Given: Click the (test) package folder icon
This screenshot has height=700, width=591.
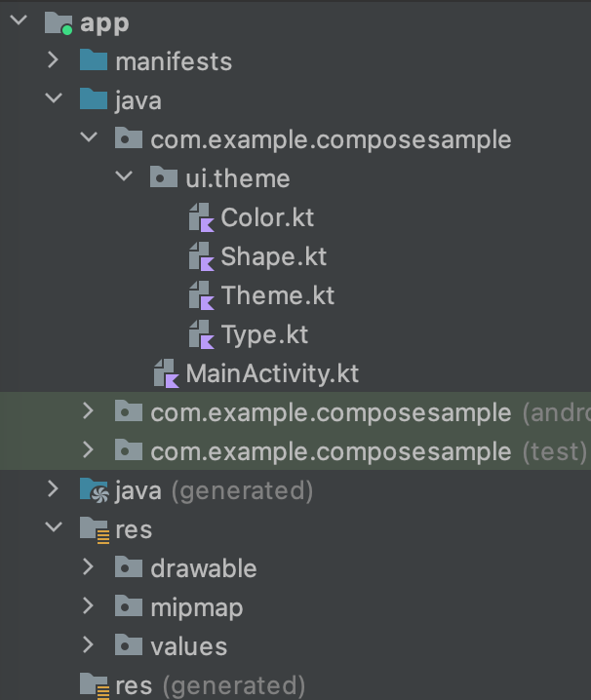Looking at the screenshot, I should pos(129,450).
